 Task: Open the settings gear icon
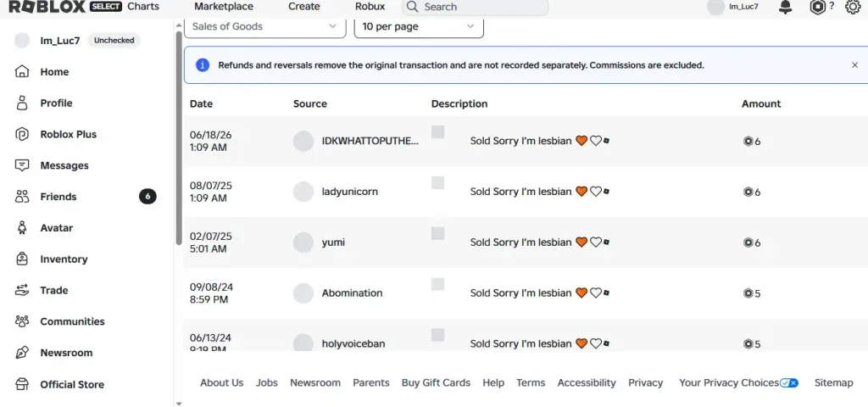point(853,7)
